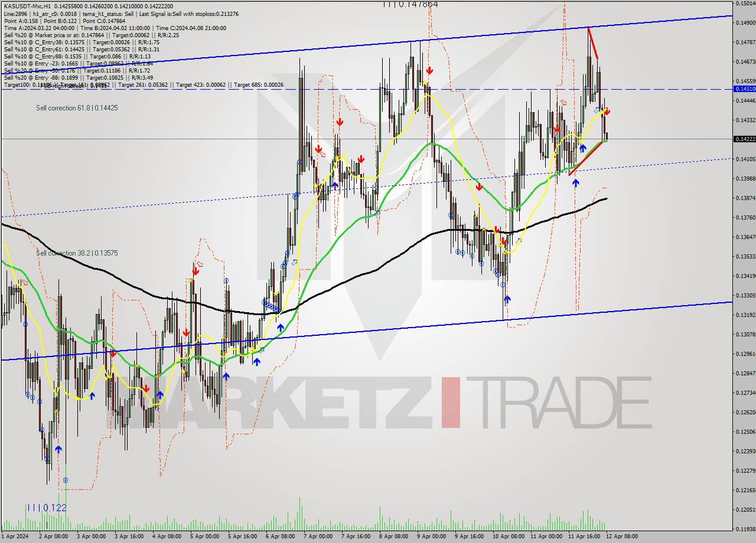This screenshot has width=756, height=543.
Task: Click the 'Sell %10 @ Entry -23: 0.1665' line
Action: [79, 63]
